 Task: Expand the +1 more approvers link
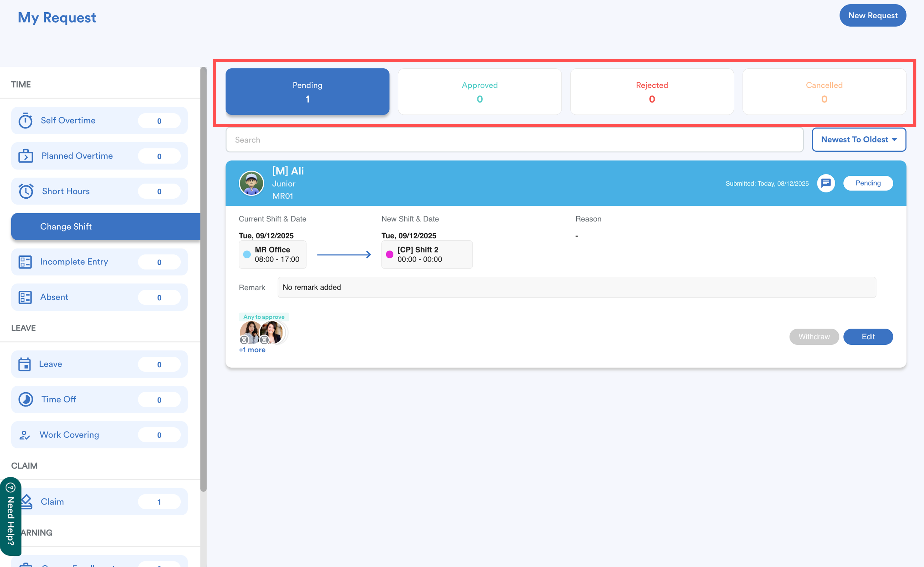[252, 350]
